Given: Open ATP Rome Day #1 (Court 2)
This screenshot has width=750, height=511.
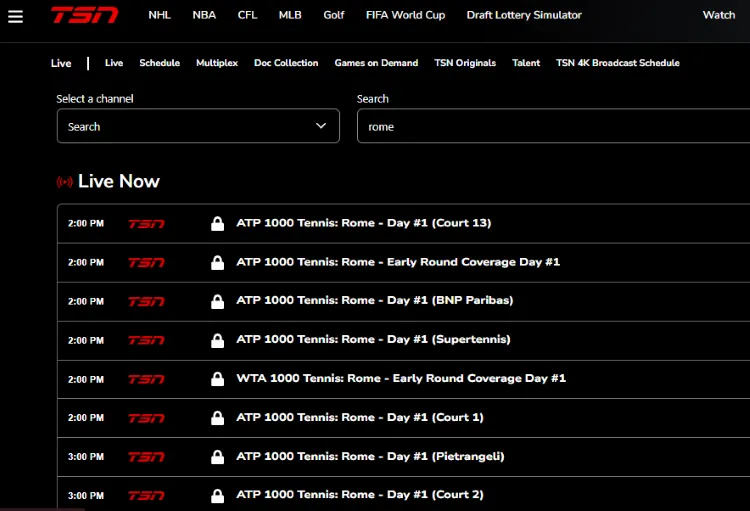Looking at the screenshot, I should (360, 495).
